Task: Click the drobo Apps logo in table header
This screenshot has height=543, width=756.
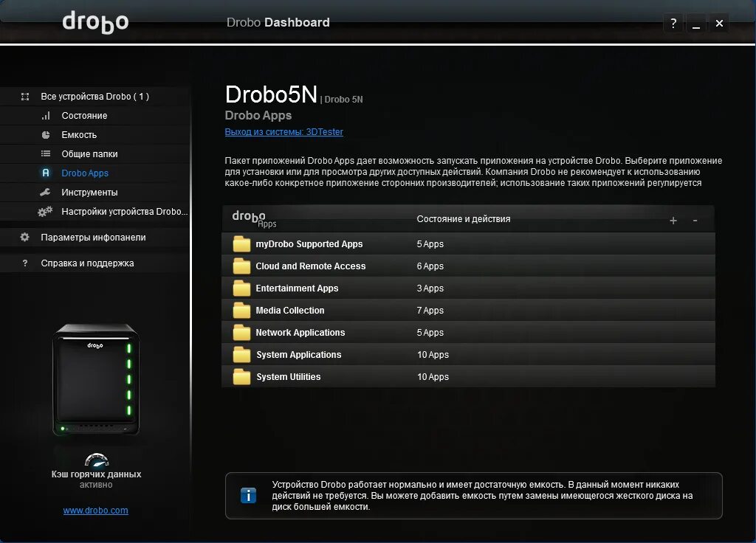Action: tap(254, 218)
